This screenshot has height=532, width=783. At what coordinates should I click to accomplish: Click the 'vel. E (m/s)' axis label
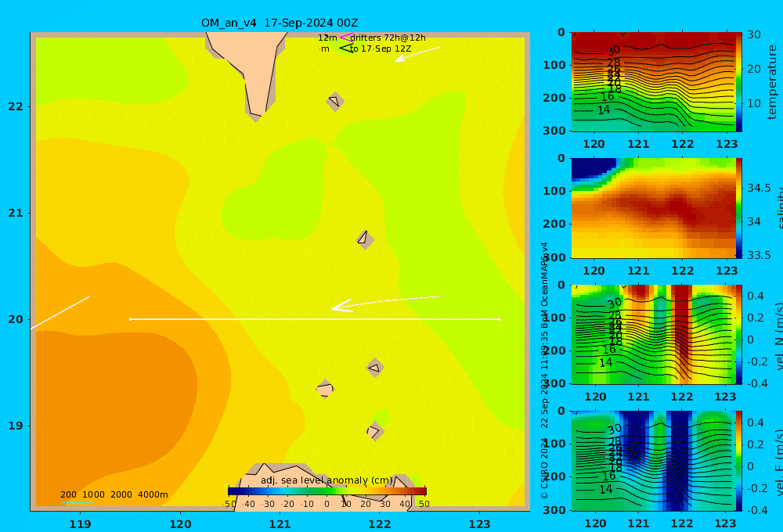tap(779, 462)
